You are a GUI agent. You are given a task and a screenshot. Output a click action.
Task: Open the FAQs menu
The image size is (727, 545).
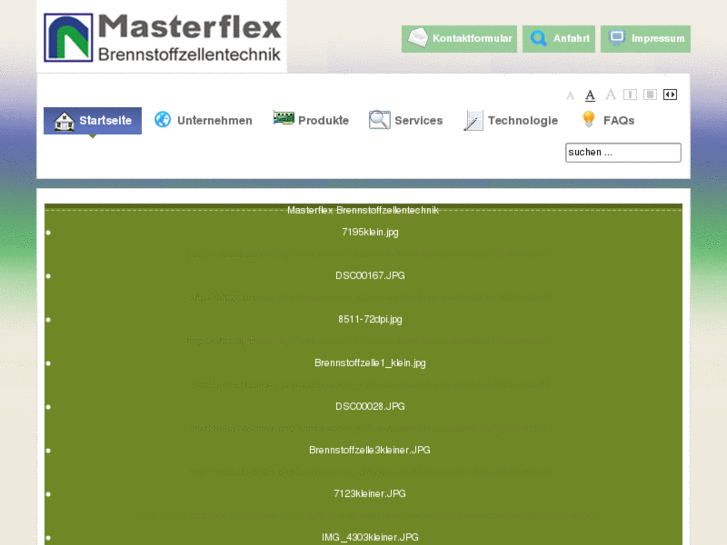click(x=608, y=121)
